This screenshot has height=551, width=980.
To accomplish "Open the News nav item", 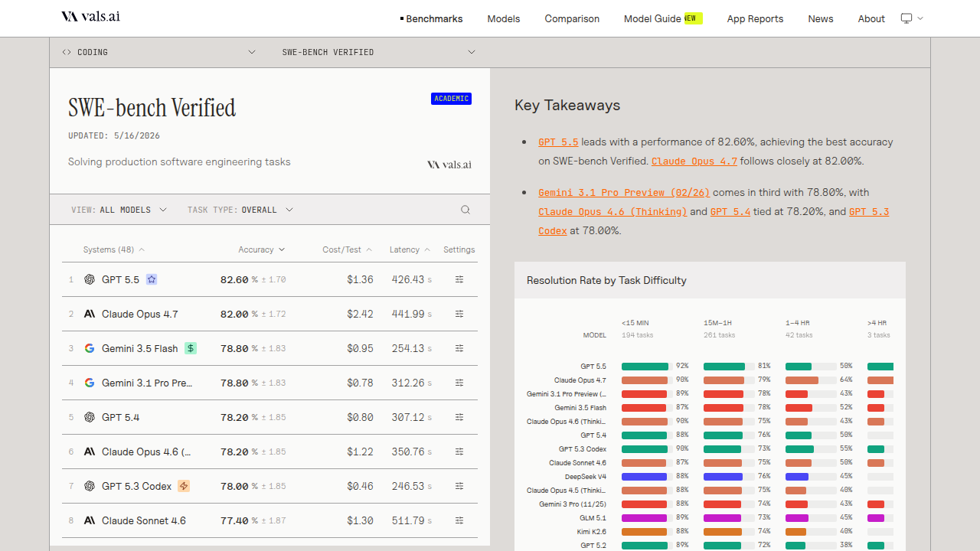I will click(x=821, y=18).
